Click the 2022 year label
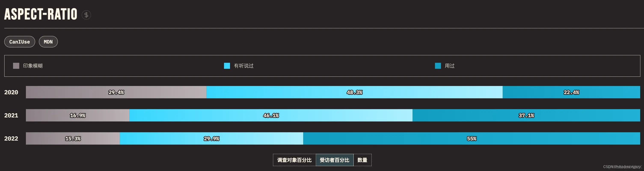This screenshot has width=644, height=171. pos(11,138)
